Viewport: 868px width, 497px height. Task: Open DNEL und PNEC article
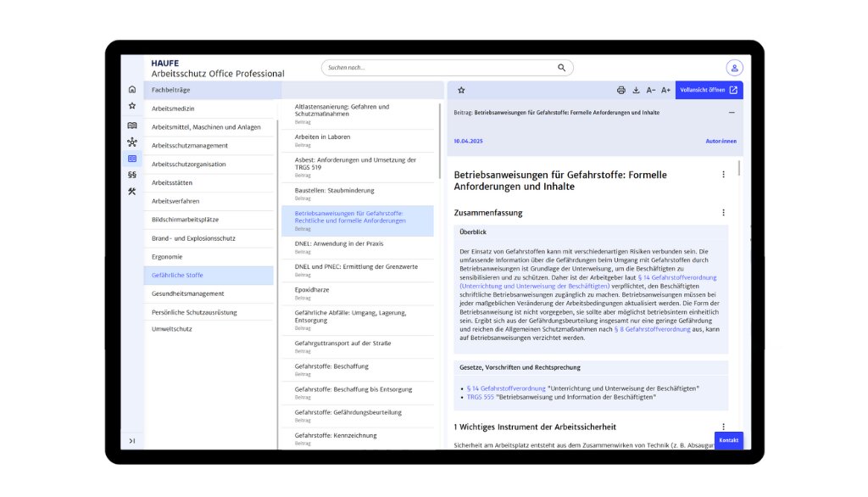[358, 271]
